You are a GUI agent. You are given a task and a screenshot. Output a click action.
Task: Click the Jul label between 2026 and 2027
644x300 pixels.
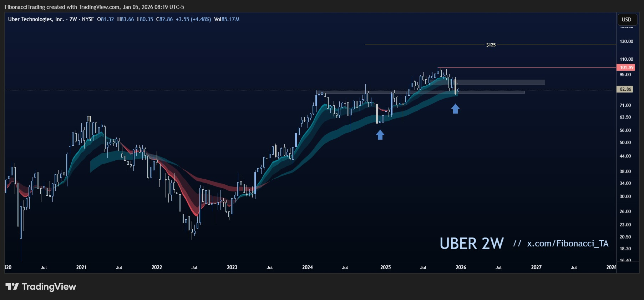[498, 267]
